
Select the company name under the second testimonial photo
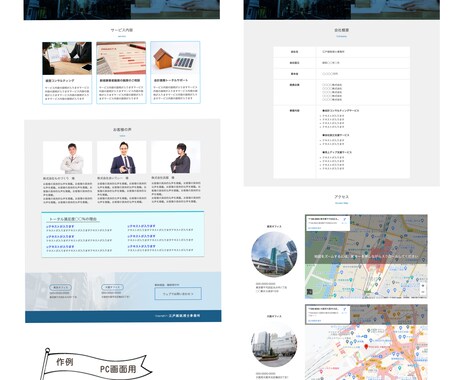click(x=113, y=178)
